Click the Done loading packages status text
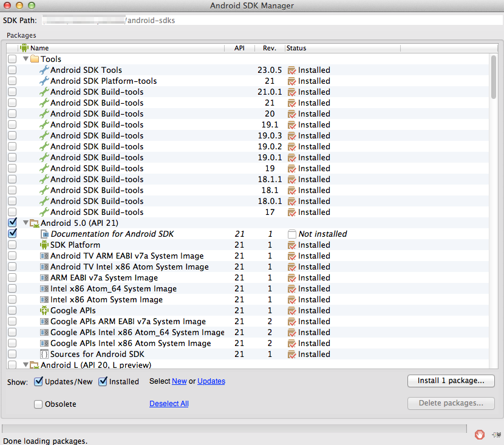The image size is (504, 445). pyautogui.click(x=46, y=441)
